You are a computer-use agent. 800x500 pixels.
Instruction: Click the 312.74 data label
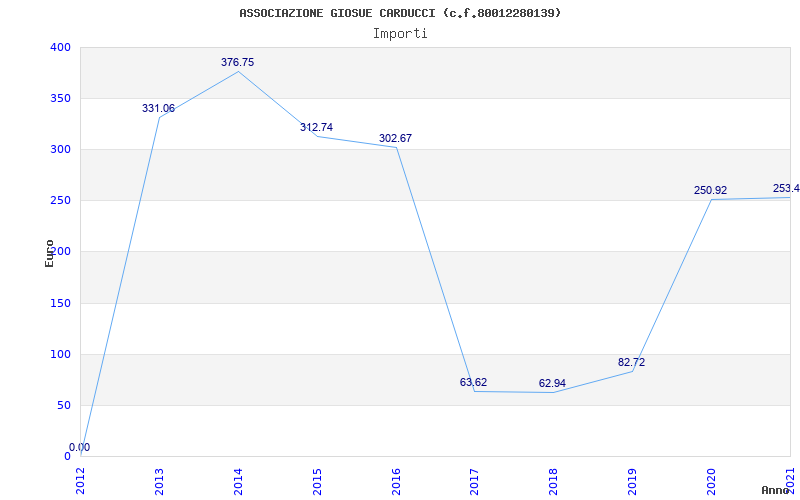316,127
